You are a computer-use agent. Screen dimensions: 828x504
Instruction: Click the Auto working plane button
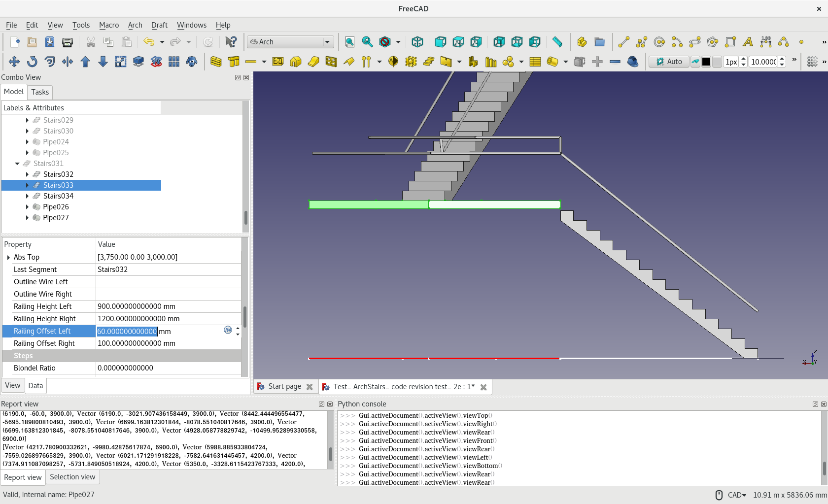pos(669,62)
